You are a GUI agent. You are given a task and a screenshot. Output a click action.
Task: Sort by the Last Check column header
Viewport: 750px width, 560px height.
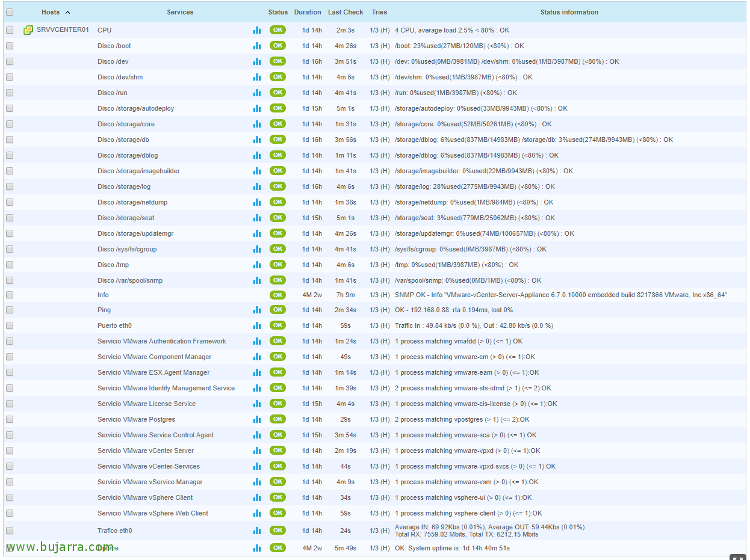pyautogui.click(x=346, y=12)
